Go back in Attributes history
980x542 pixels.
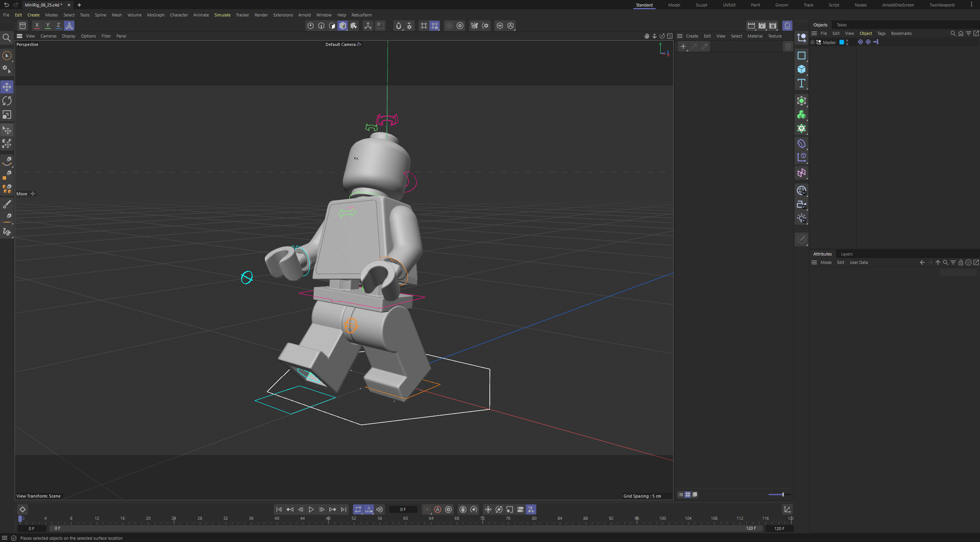923,262
